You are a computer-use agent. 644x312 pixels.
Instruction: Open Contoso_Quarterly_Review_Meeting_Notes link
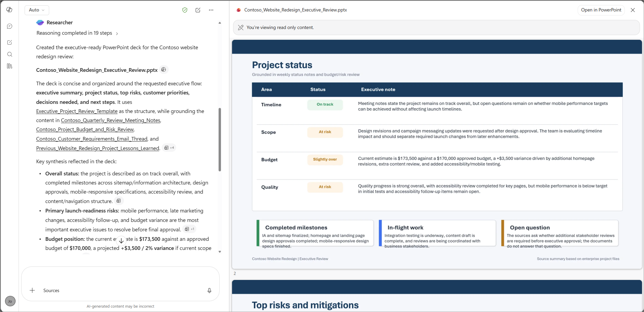pos(110,120)
